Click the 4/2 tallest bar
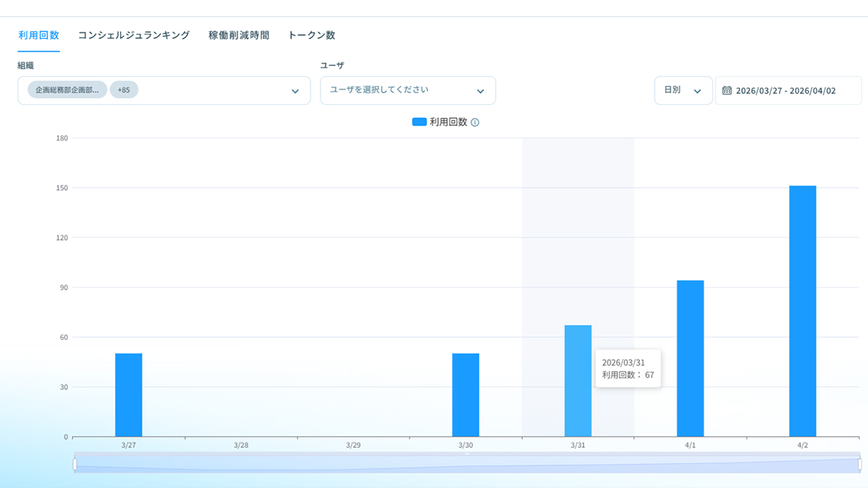 point(802,311)
